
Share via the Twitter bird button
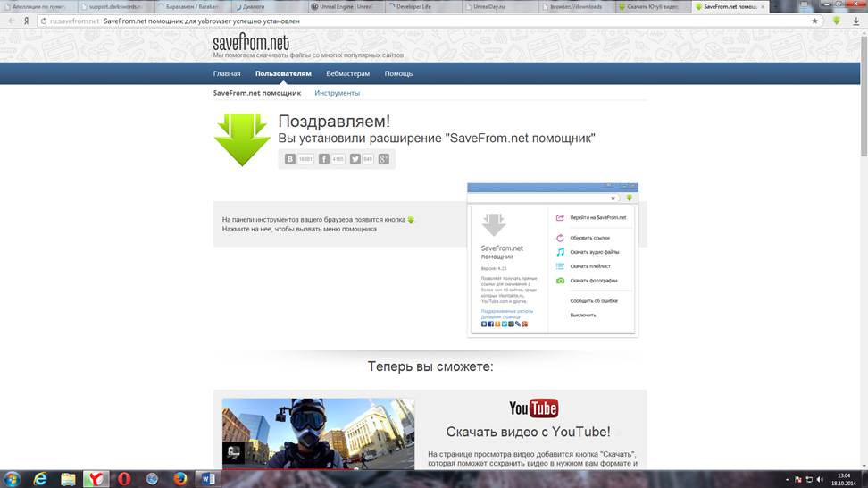pos(355,159)
